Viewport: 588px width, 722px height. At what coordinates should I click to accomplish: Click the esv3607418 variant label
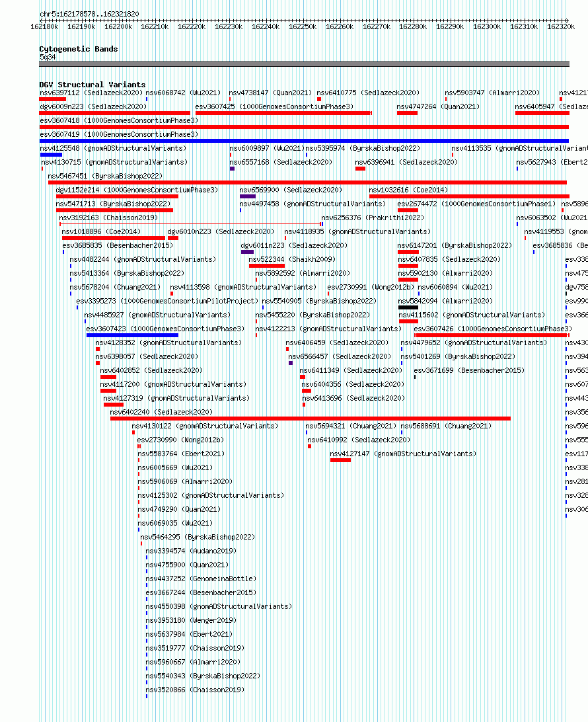(x=119, y=120)
